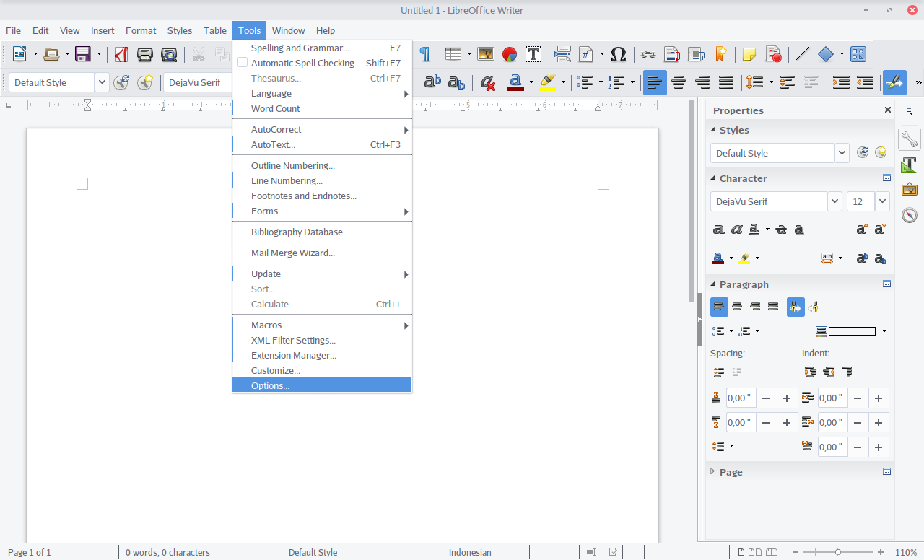The image size is (924, 560).
Task: Insert an image using the toolbar icon
Action: point(486,54)
